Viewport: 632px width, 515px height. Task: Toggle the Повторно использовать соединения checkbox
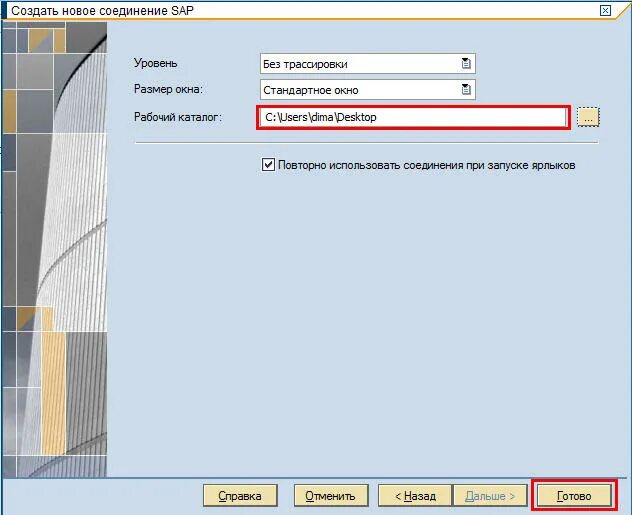pyautogui.click(x=268, y=165)
